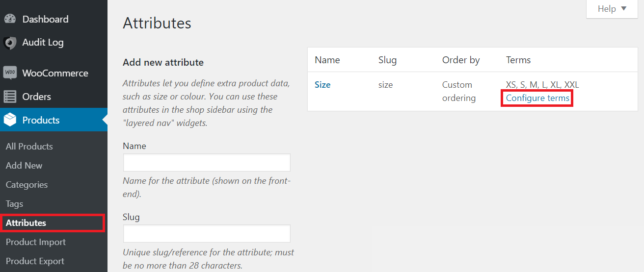This screenshot has width=644, height=272.
Task: Open the WooCommerce menu label
Action: click(x=55, y=73)
